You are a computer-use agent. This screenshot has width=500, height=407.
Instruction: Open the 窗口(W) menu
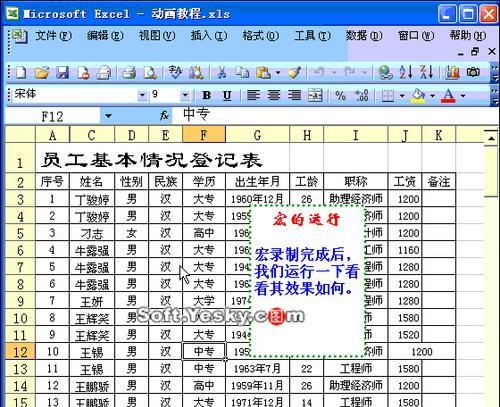point(416,35)
